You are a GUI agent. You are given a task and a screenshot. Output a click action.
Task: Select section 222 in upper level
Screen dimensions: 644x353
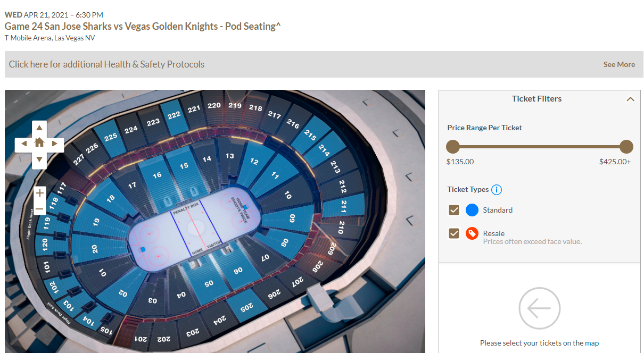174,116
